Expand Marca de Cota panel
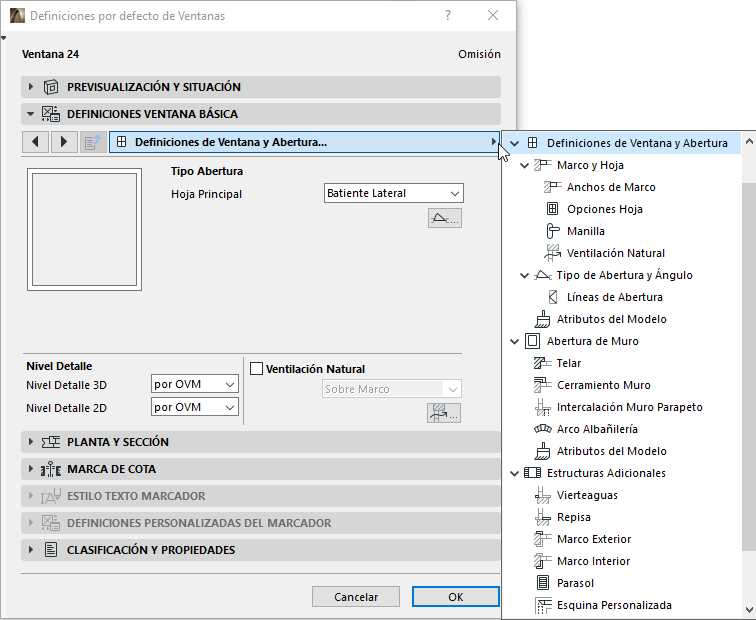 [x=31, y=469]
